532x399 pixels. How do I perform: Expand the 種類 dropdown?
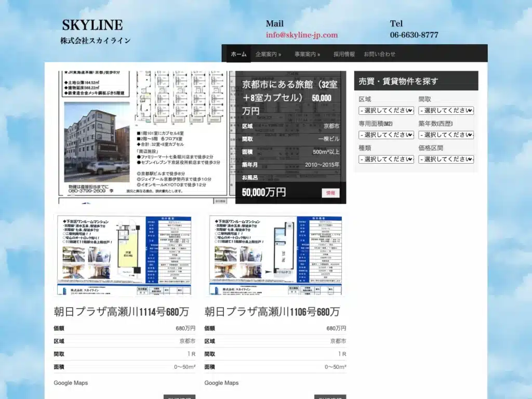[x=386, y=159]
